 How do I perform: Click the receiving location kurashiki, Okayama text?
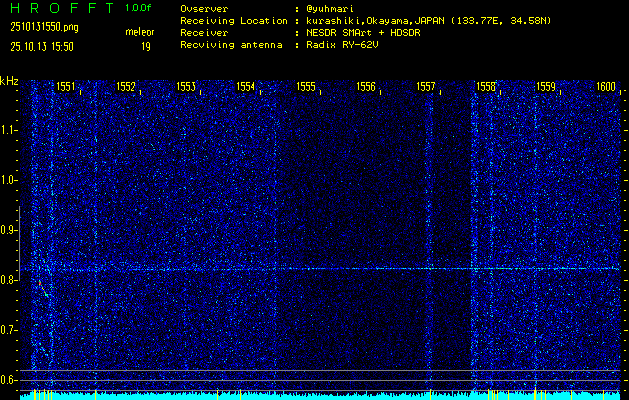point(428,21)
